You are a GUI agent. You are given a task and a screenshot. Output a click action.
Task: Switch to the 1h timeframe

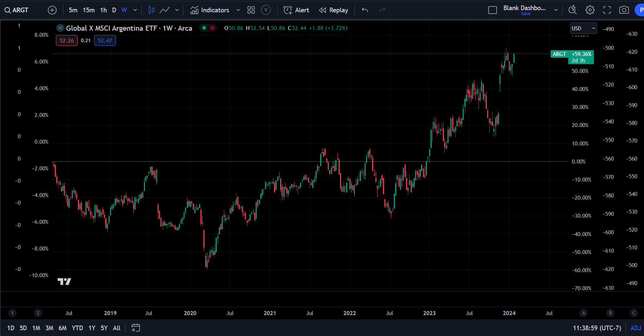[103, 10]
